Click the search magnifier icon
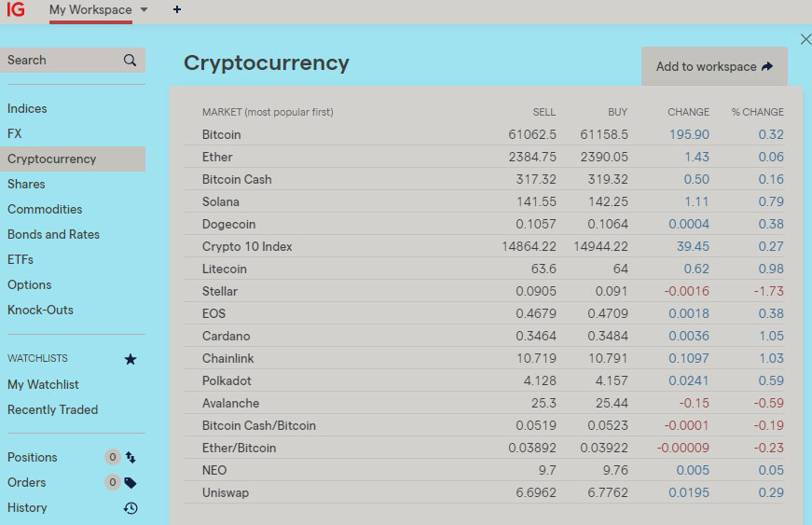Viewport: 812px width, 525px height. tap(130, 61)
